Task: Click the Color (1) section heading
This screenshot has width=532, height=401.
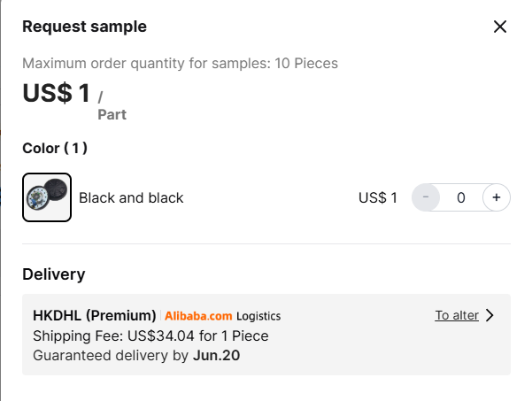Action: [x=55, y=148]
